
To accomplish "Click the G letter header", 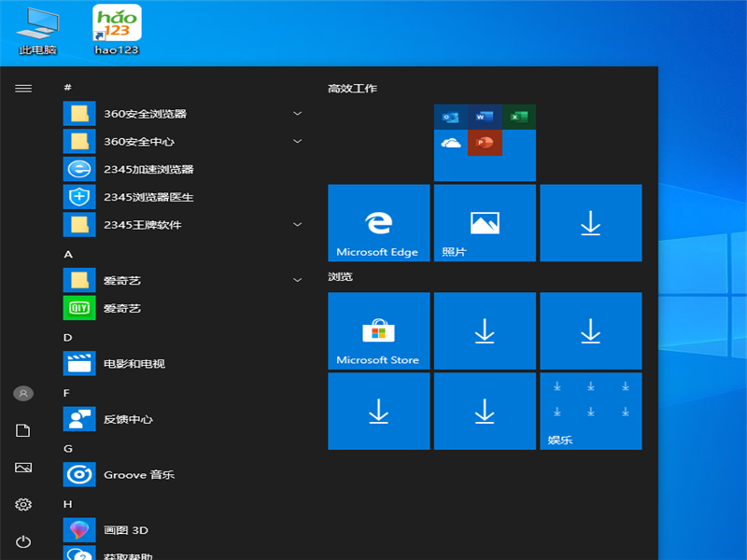I will [x=67, y=449].
